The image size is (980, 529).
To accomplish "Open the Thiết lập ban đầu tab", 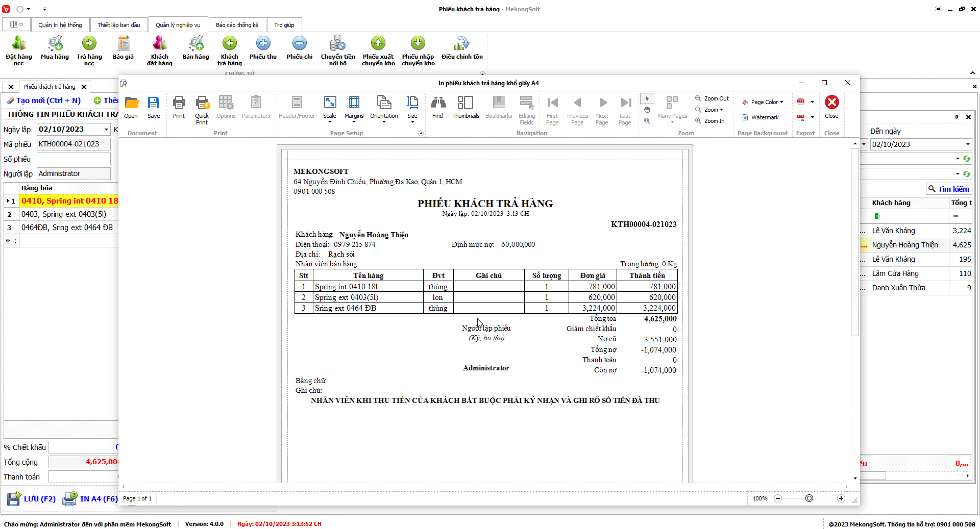I will click(118, 25).
